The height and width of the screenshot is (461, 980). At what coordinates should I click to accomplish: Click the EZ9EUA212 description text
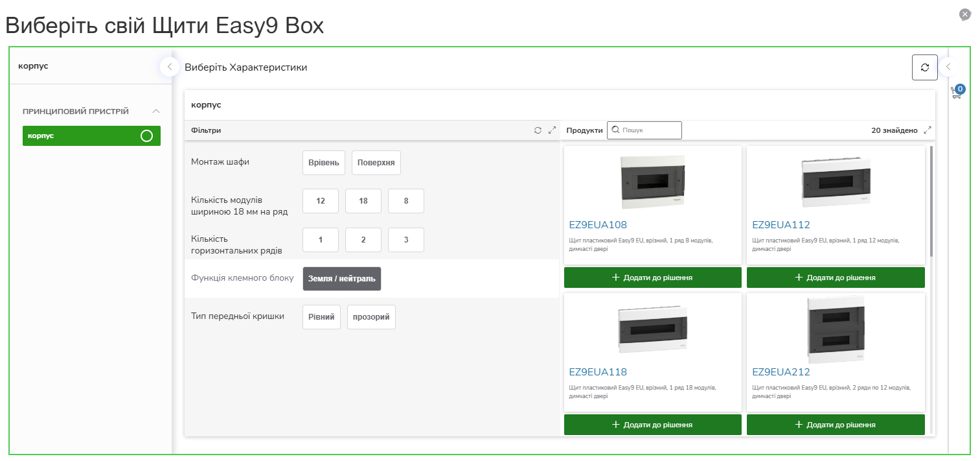[x=832, y=392]
